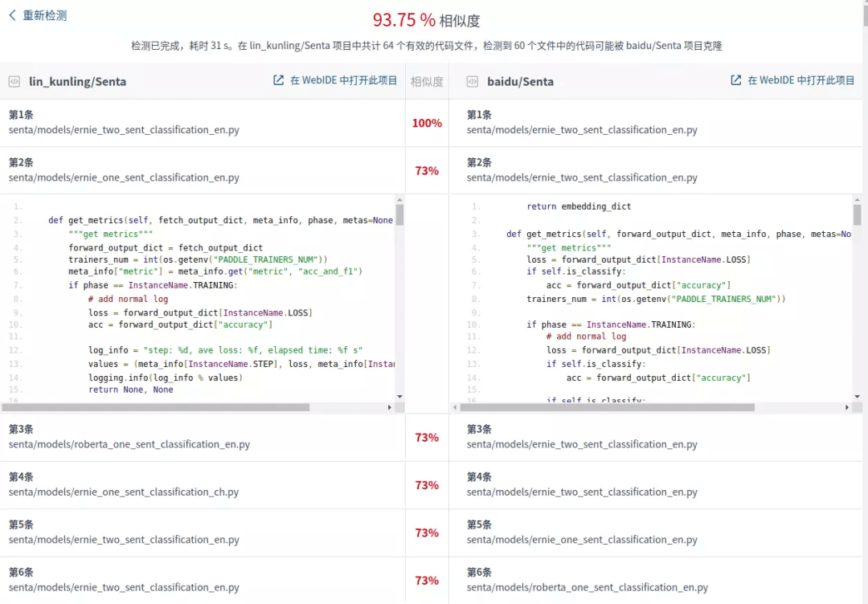The width and height of the screenshot is (868, 604).
Task: Expand left 第3条 roberta_one_sent_classification_en.py row
Action: [203, 437]
